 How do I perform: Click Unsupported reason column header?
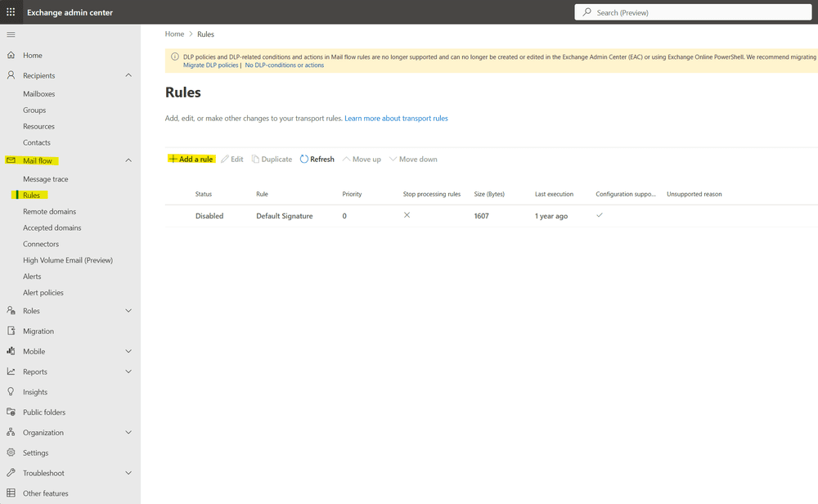point(694,194)
